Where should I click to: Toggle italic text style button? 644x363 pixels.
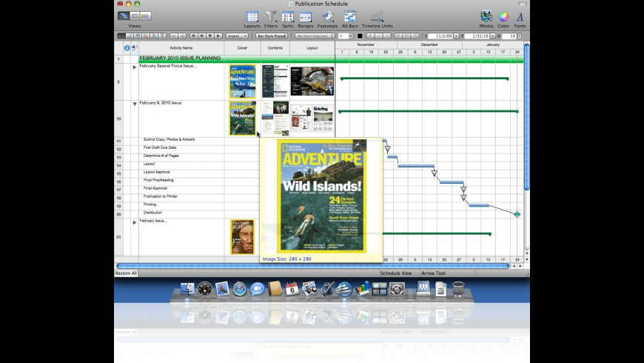click(x=379, y=36)
